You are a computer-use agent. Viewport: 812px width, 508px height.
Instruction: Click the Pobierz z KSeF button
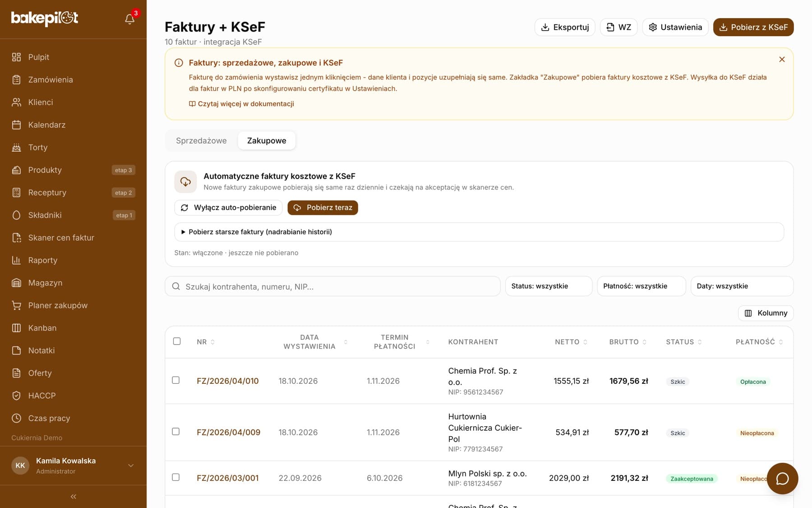coord(753,27)
